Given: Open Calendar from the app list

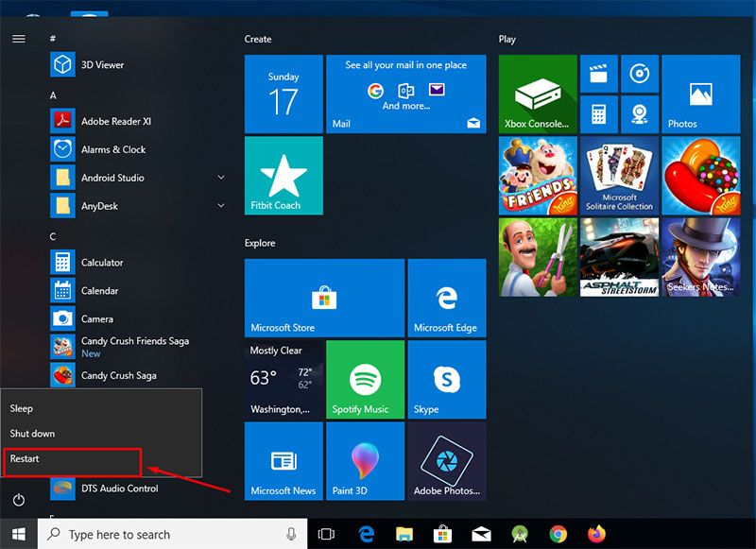Looking at the screenshot, I should point(99,291).
